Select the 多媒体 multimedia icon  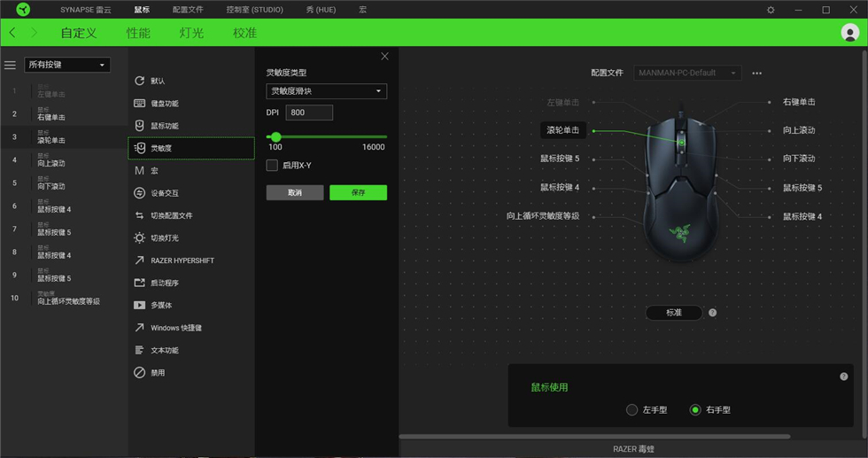pyautogui.click(x=140, y=305)
